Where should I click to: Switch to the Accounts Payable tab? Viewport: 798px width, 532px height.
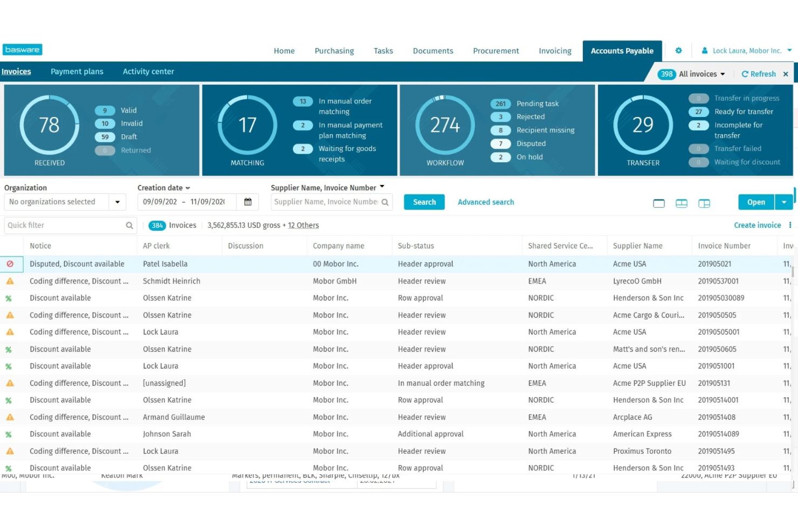[x=622, y=50]
